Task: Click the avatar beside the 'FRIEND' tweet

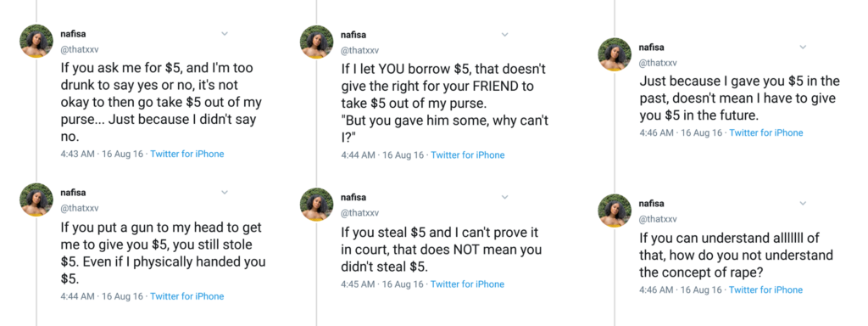Action: (317, 42)
